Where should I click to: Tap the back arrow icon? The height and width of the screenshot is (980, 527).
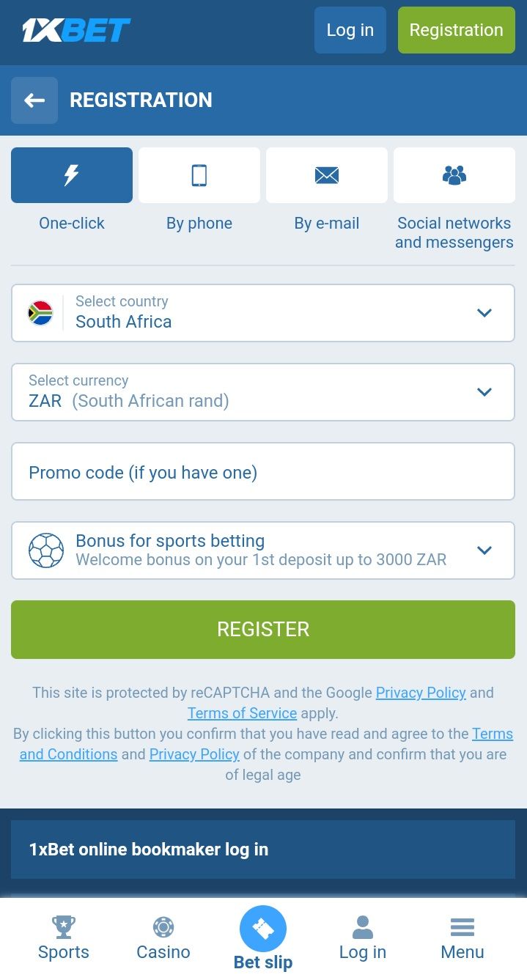pyautogui.click(x=34, y=100)
